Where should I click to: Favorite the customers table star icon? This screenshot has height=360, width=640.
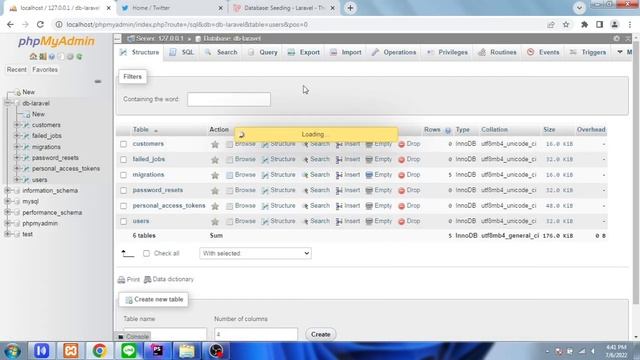pos(215,144)
